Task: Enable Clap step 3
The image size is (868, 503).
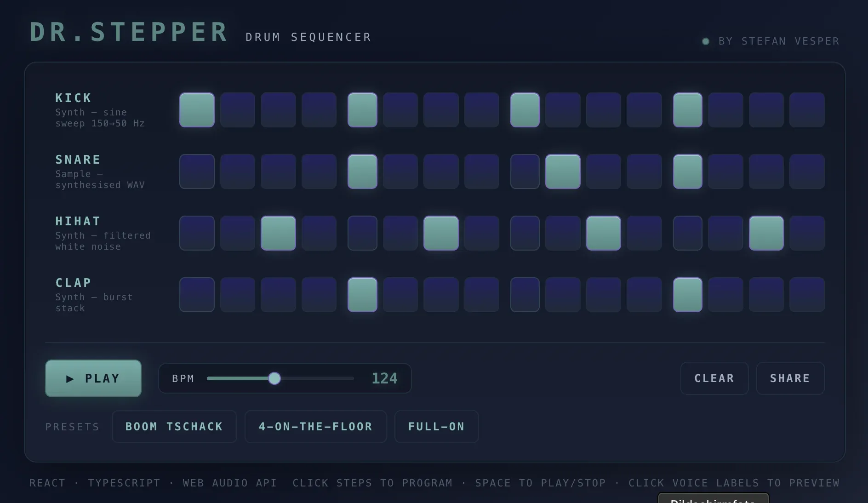Action: click(x=278, y=295)
